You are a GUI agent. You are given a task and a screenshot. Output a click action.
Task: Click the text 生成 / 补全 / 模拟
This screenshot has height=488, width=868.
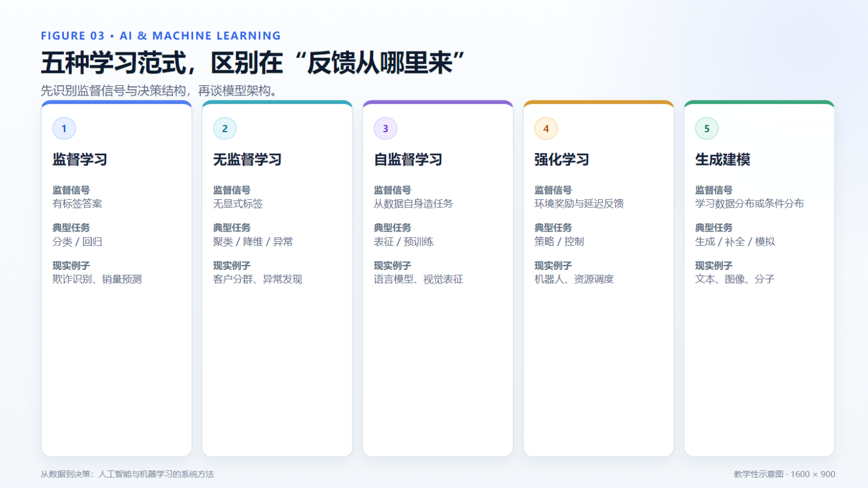point(735,242)
